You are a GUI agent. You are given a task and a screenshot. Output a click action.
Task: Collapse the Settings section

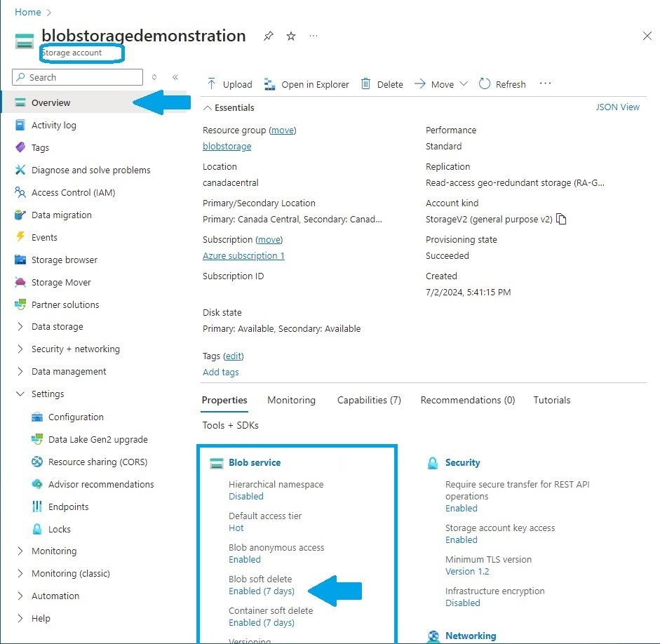pyautogui.click(x=20, y=394)
